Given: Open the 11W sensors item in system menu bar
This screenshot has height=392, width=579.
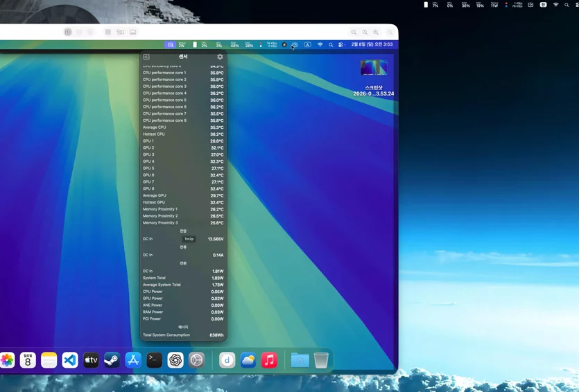Looking at the screenshot, I should coord(494,5).
